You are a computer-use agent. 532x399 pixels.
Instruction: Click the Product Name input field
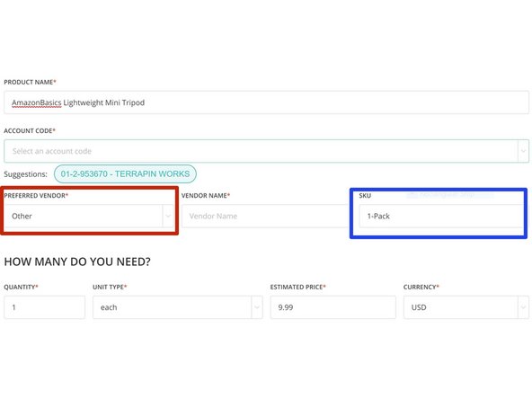[x=266, y=102]
